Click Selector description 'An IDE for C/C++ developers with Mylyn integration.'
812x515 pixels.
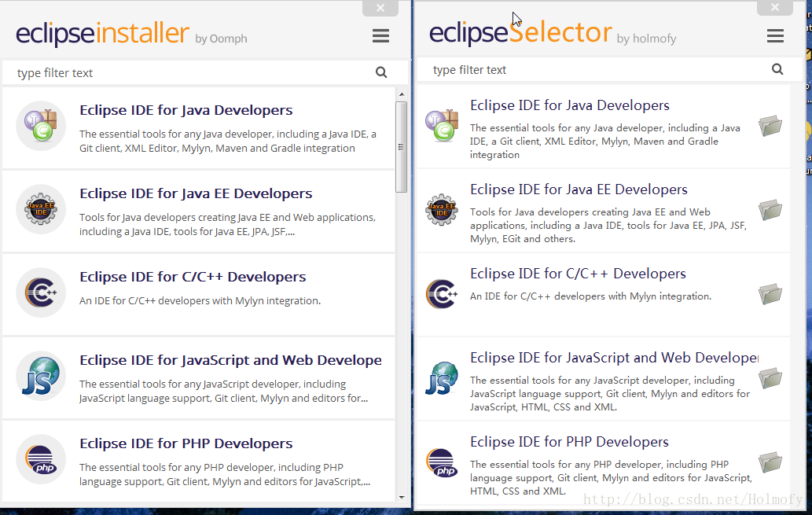(590, 296)
